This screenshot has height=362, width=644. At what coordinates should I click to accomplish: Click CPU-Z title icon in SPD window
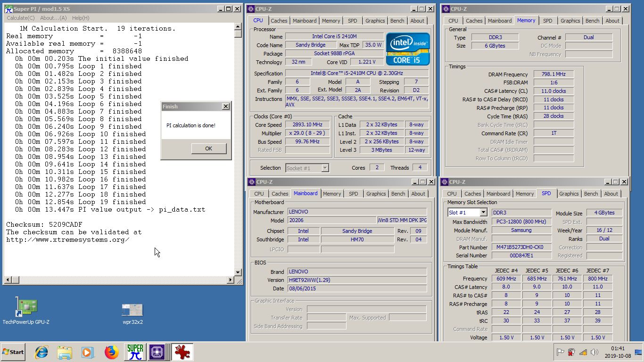click(x=444, y=181)
